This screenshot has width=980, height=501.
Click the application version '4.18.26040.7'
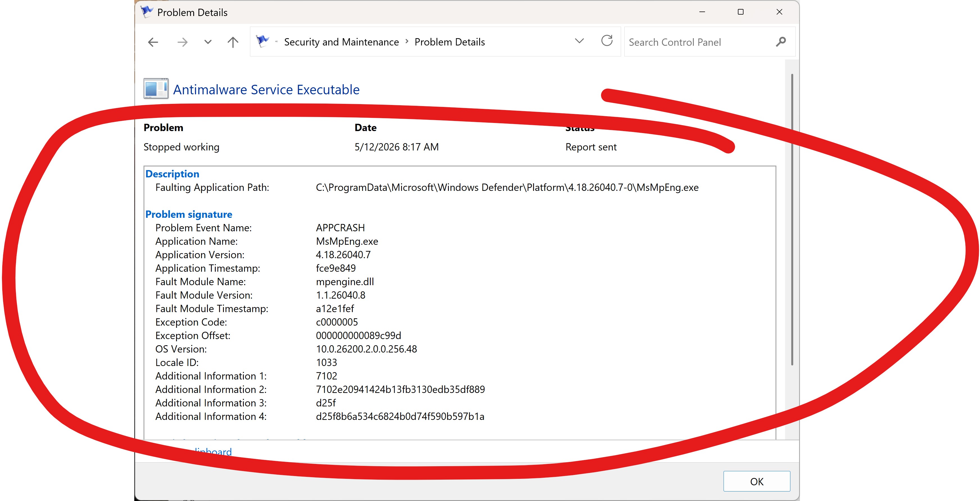343,255
